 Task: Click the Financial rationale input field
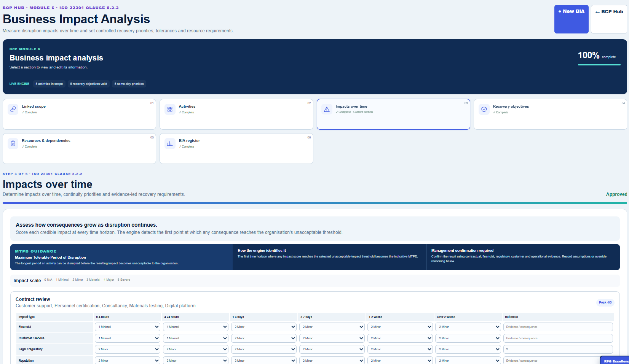click(x=558, y=327)
